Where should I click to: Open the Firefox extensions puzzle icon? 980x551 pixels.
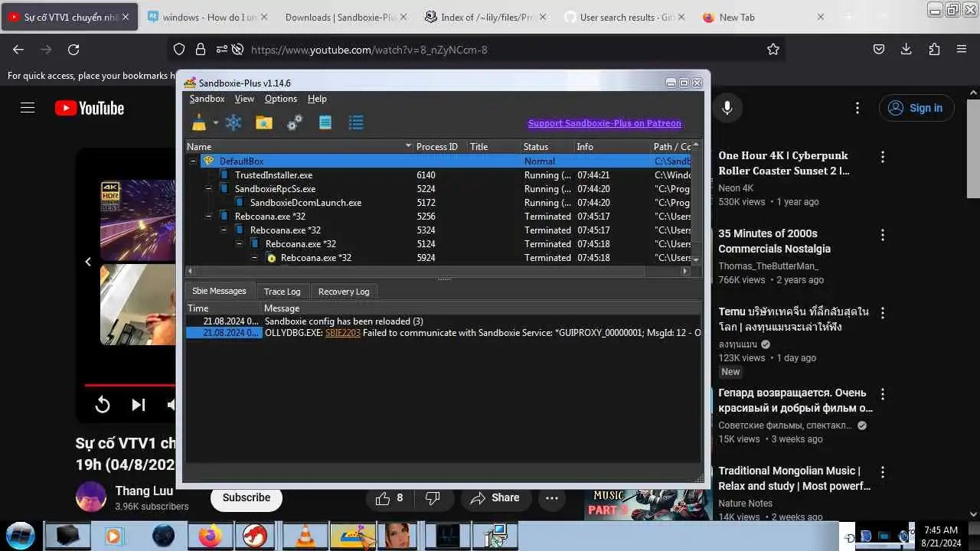934,49
